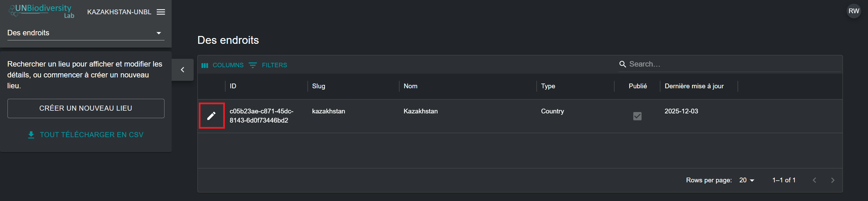The width and height of the screenshot is (868, 201).
Task: Go to previous page of results
Action: [814, 180]
